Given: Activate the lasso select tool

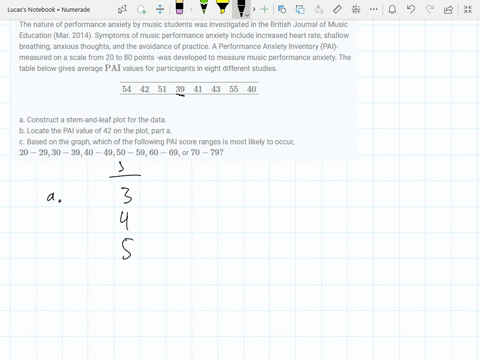Looking at the screenshot, I should point(142,9).
